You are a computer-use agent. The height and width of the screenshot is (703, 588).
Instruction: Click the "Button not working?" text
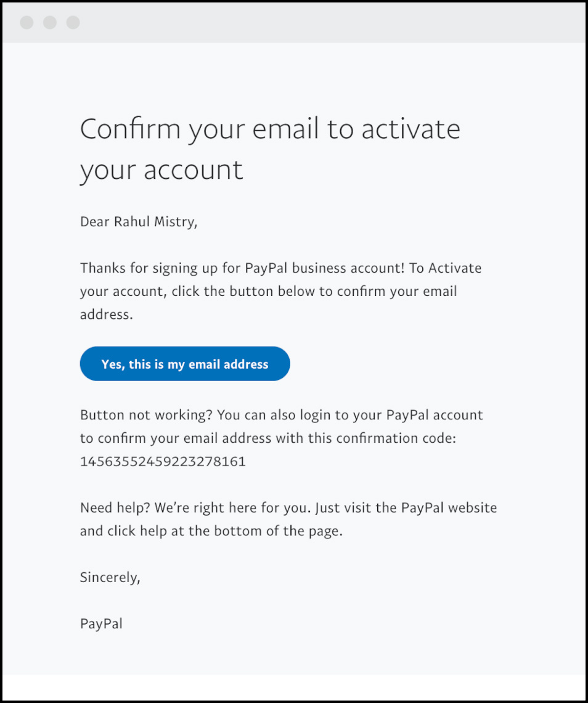coord(146,415)
